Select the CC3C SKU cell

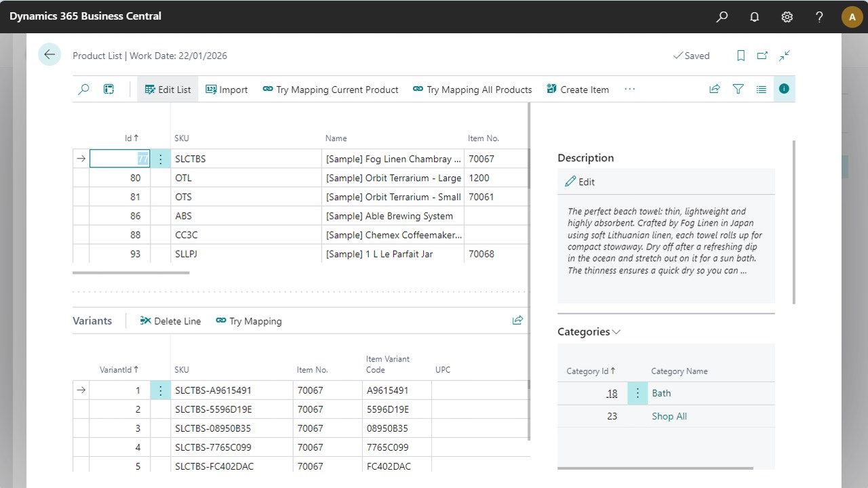pyautogui.click(x=246, y=235)
